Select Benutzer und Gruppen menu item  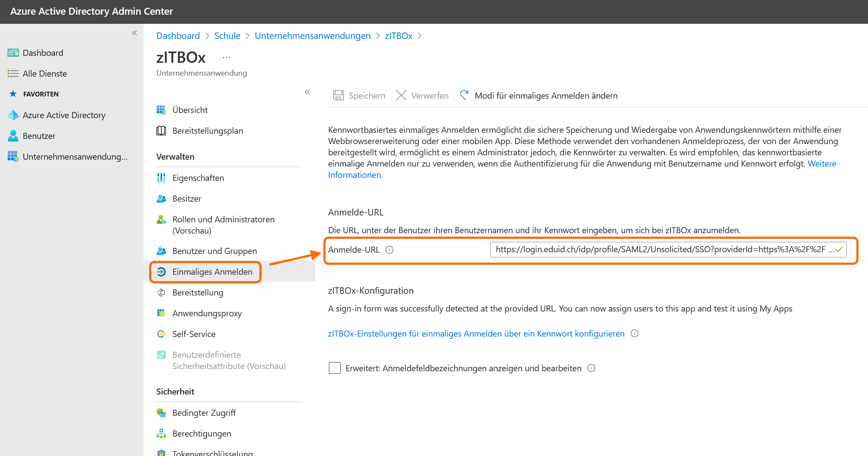(x=214, y=251)
